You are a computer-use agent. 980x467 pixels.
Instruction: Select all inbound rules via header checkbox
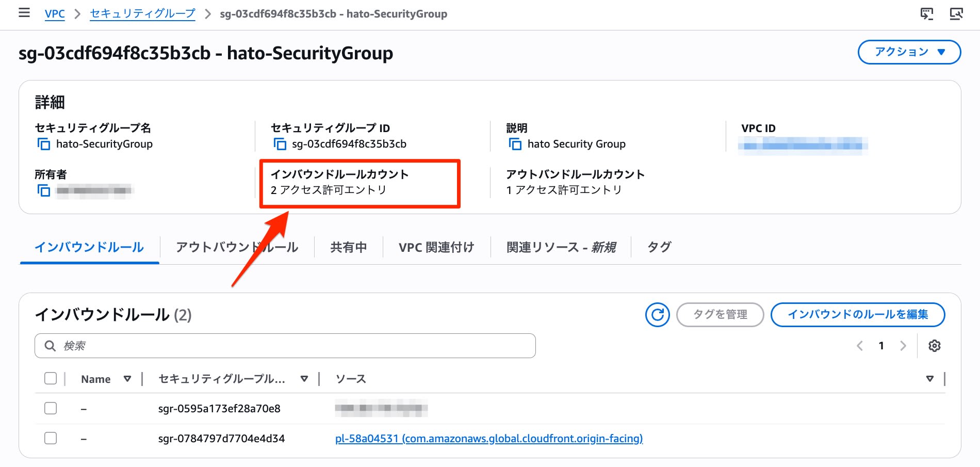tap(50, 378)
